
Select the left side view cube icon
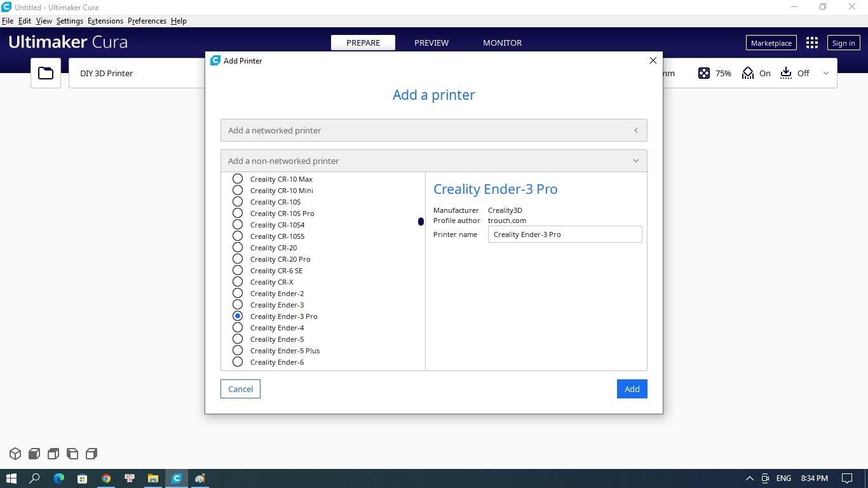coord(72,454)
